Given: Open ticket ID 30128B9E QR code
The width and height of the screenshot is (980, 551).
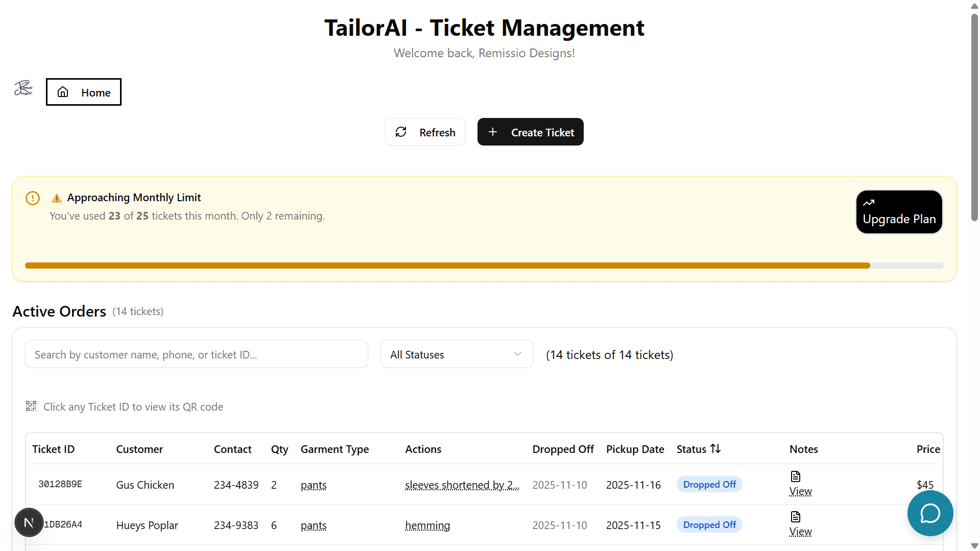Looking at the screenshot, I should point(60,484).
